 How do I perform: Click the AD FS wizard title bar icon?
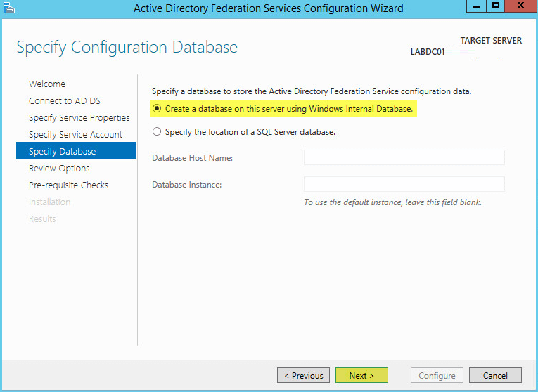coord(9,8)
